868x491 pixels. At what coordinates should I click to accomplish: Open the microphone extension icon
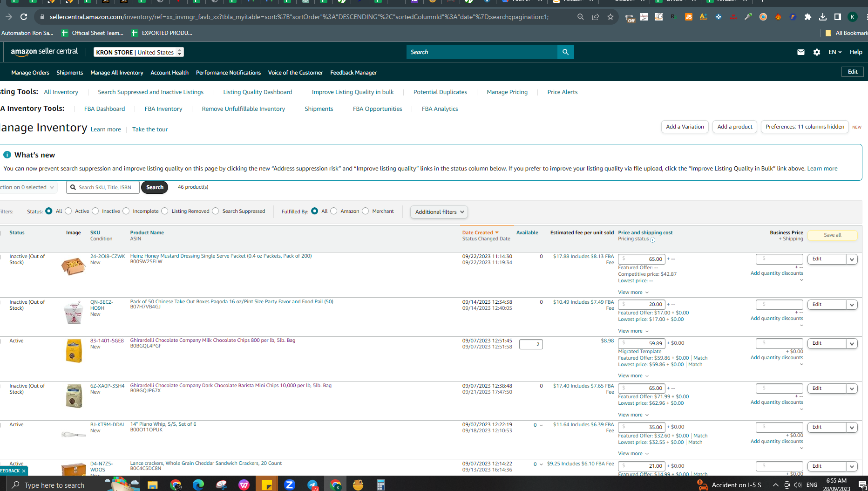click(748, 17)
